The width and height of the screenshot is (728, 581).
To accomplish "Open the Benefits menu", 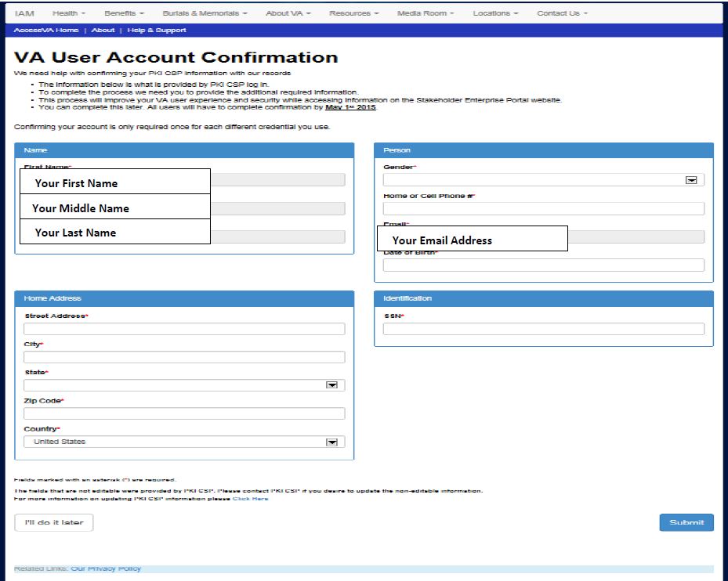I will coord(124,13).
